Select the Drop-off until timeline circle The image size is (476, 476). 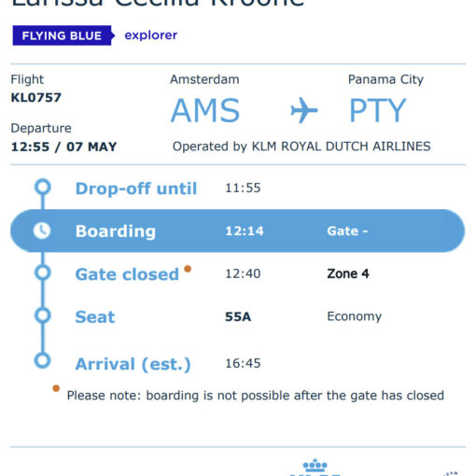coord(43,188)
